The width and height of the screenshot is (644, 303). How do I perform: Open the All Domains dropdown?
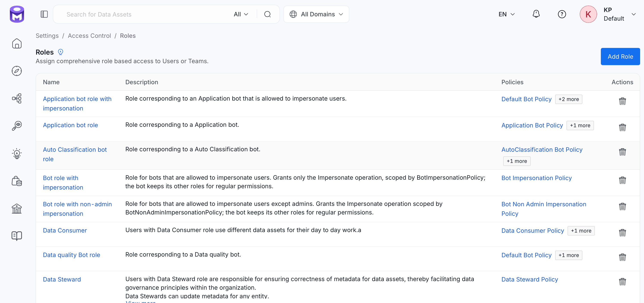click(316, 14)
